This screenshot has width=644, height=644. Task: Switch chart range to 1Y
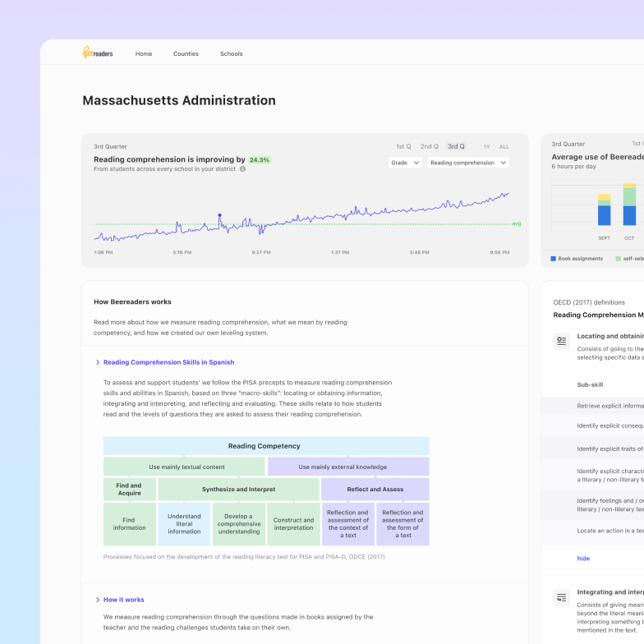486,147
